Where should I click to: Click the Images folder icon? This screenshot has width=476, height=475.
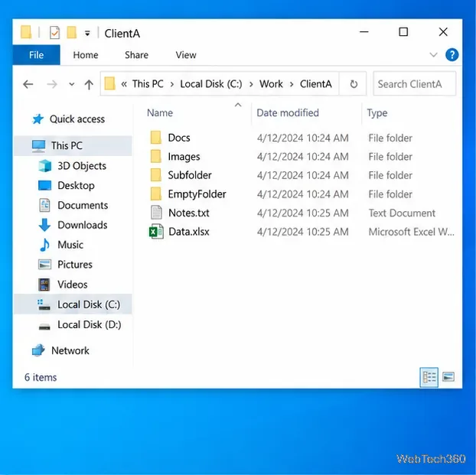(156, 156)
